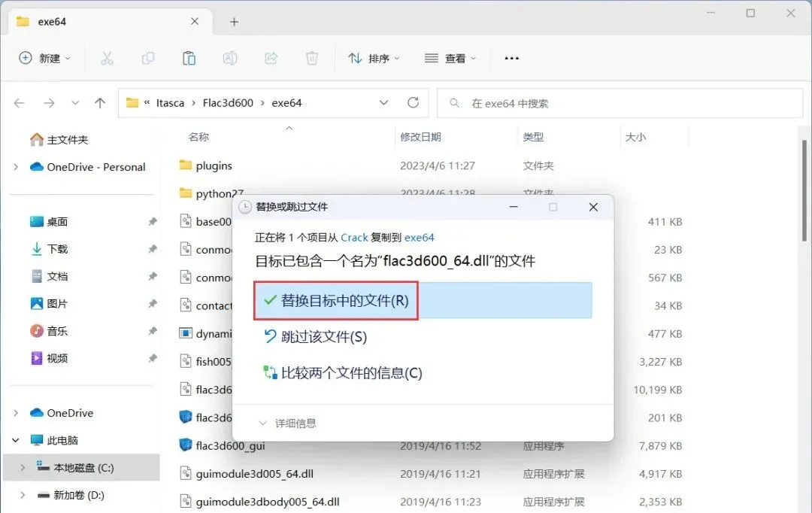Expand the address bar history dropdown
The width and height of the screenshot is (812, 513).
point(383,102)
